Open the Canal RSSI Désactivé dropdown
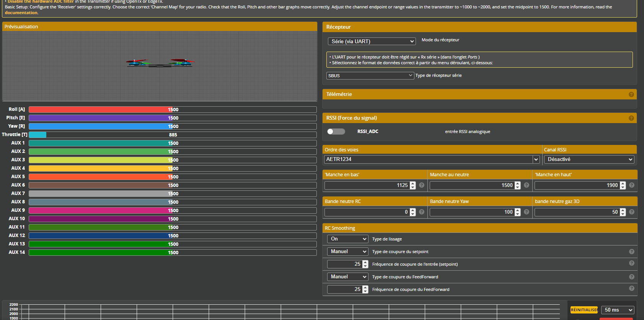 pos(589,159)
